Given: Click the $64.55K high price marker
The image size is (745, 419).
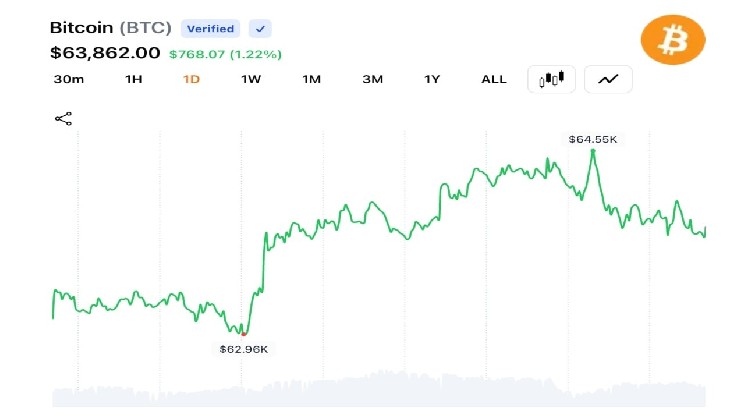Looking at the screenshot, I should [592, 139].
